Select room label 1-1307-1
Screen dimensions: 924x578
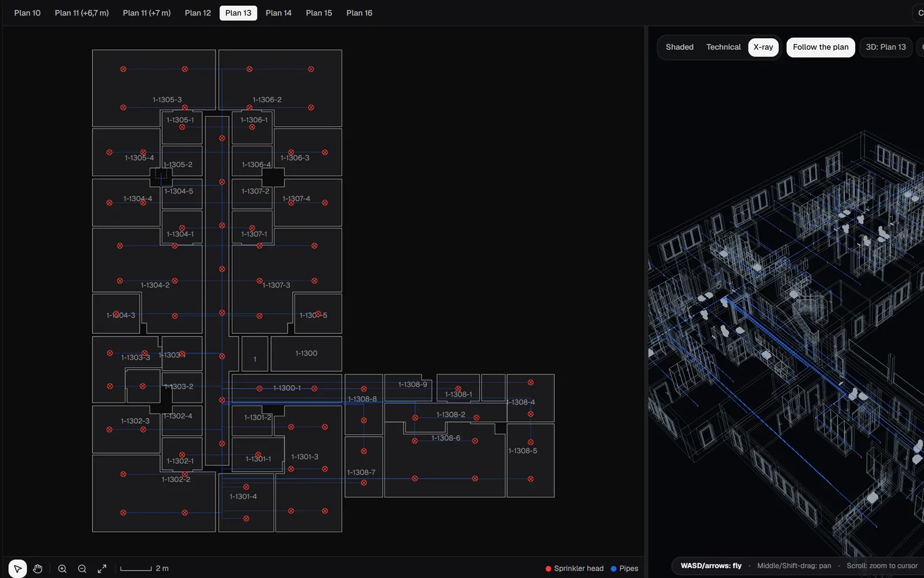[254, 234]
